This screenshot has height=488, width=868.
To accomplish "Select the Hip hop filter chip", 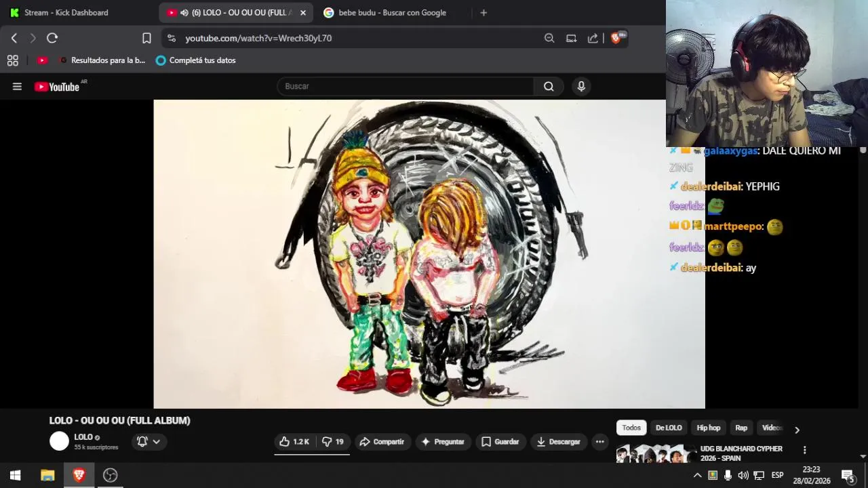I will coord(709,428).
